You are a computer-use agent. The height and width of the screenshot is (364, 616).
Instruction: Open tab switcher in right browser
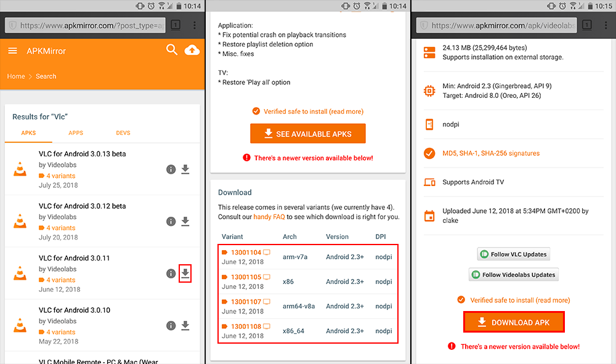(587, 25)
